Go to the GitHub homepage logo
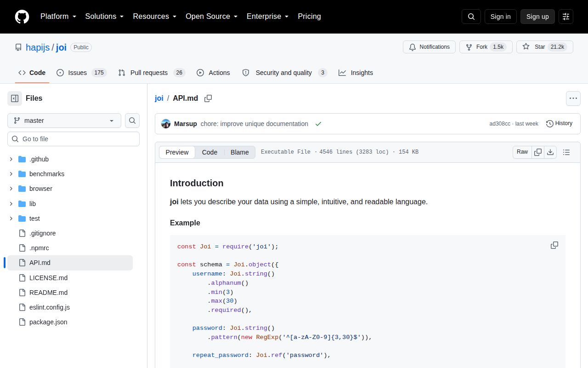588x368 pixels. coord(22,17)
